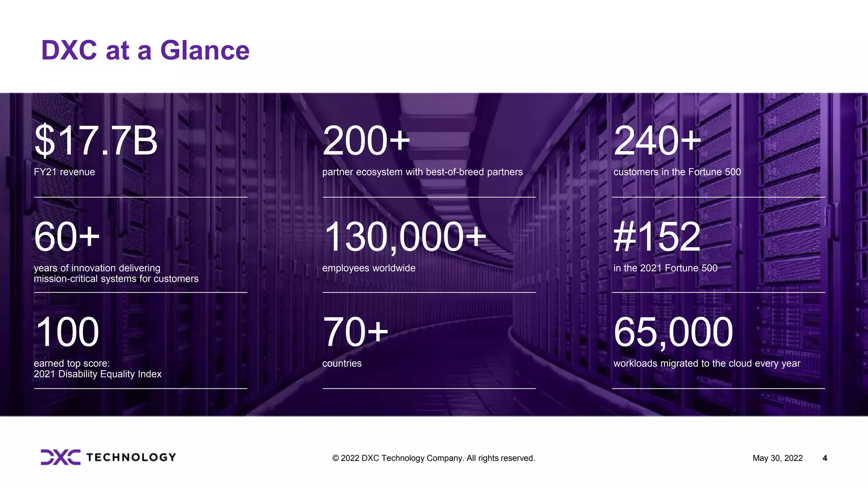
Task: Click the 65,000 workloads number
Action: 673,332
